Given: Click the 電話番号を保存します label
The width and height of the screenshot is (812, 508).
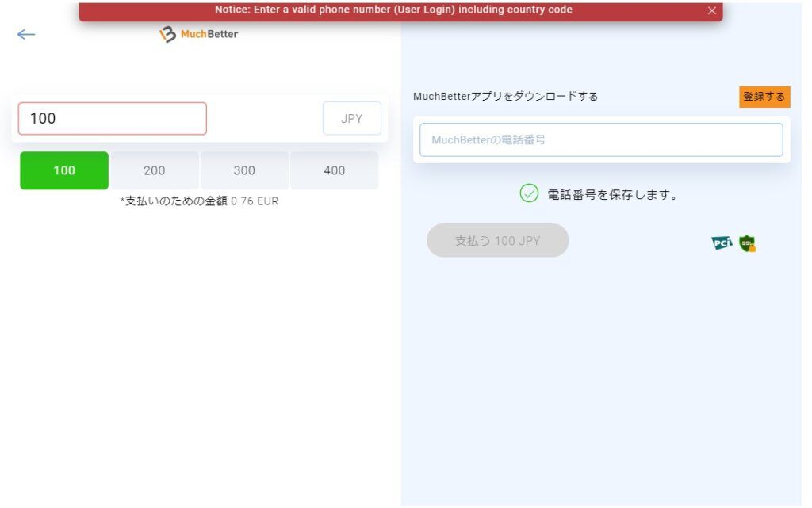Looking at the screenshot, I should tap(612, 194).
